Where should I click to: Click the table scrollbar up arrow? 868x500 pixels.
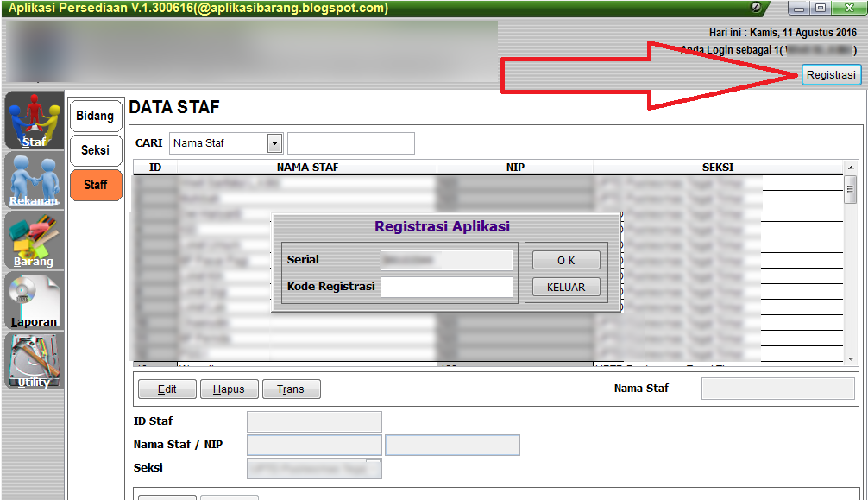pyautogui.click(x=850, y=168)
